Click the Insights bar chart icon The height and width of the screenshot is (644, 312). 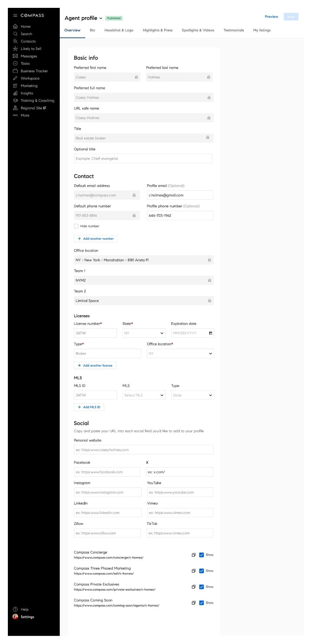tap(15, 93)
